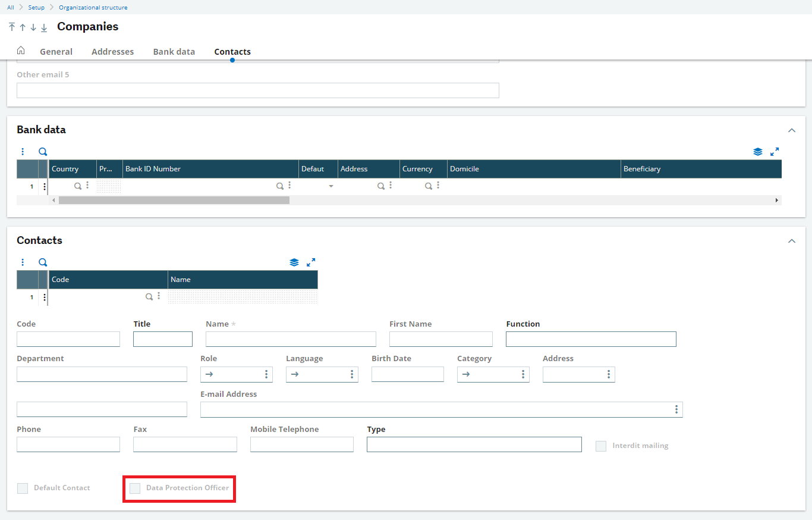This screenshot has width=812, height=520.
Task: Open the Role dropdown
Action: pyautogui.click(x=237, y=374)
